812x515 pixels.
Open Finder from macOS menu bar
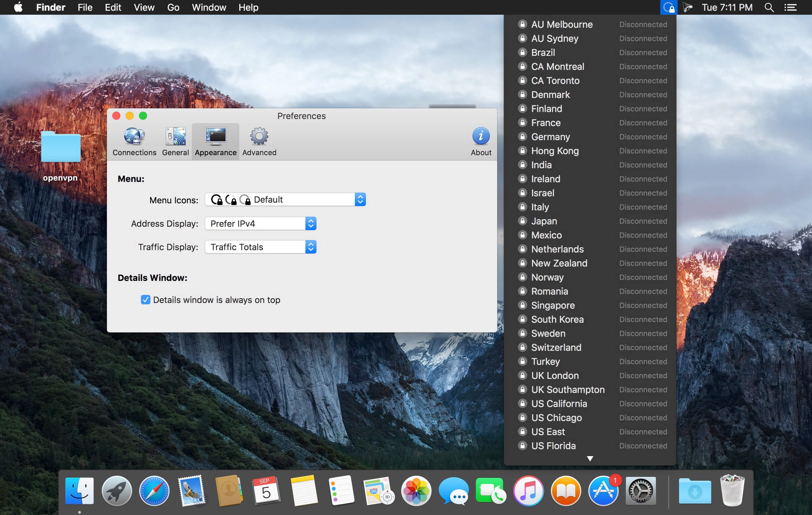pyautogui.click(x=50, y=7)
